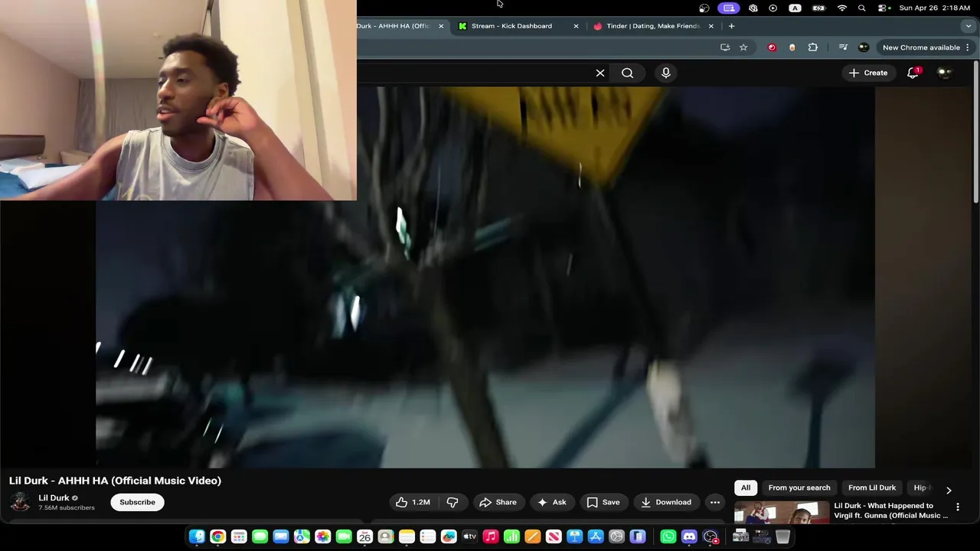980x551 pixels.
Task: Open WhatsApp from the Dock
Action: (x=668, y=536)
